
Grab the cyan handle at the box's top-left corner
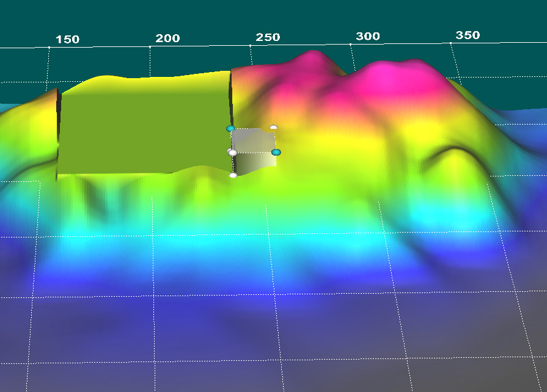pyautogui.click(x=230, y=129)
